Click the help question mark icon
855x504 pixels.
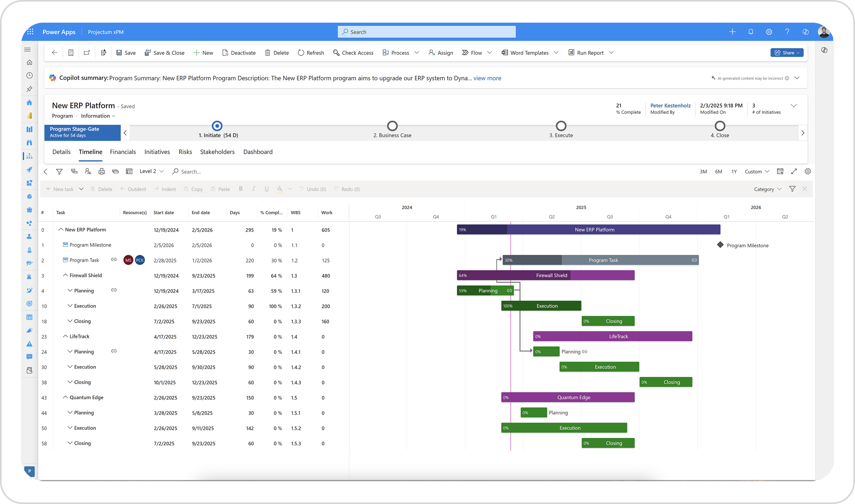[787, 32]
